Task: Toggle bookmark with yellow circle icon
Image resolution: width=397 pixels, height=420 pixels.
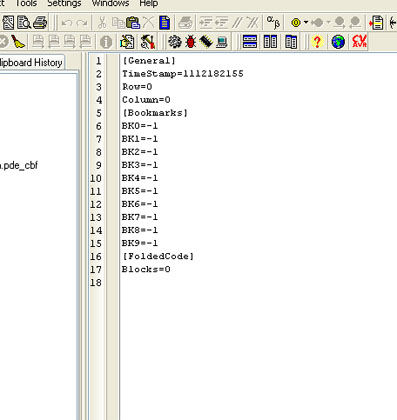Action: click(295, 23)
